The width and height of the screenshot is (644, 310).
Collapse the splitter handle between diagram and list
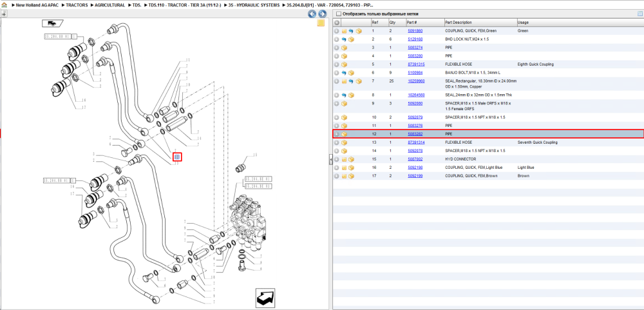pos(330,160)
